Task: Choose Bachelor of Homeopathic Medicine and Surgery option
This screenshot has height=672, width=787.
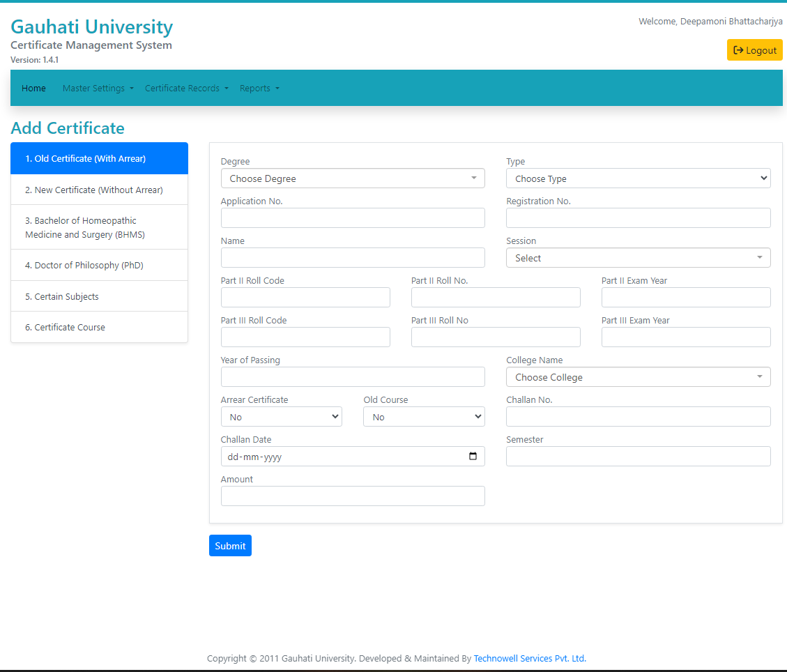Action: pos(100,227)
